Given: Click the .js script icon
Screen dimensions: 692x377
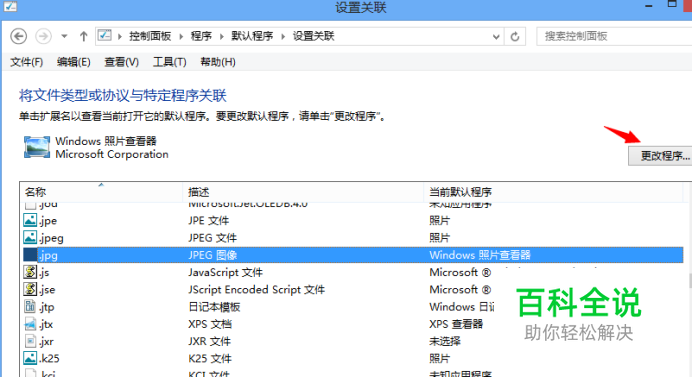Looking at the screenshot, I should click(x=30, y=272).
